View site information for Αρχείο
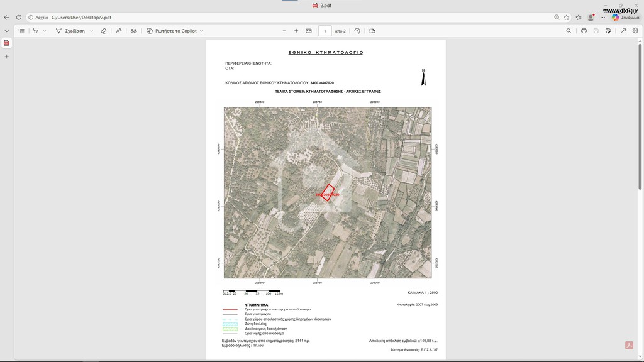The height and width of the screenshot is (362, 644). [x=38, y=18]
